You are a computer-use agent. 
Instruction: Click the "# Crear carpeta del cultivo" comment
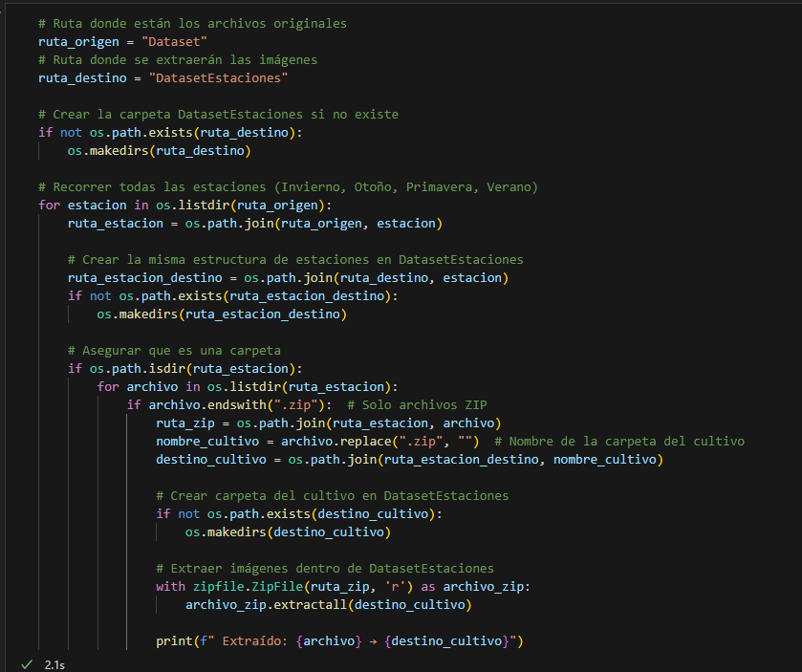pos(332,495)
